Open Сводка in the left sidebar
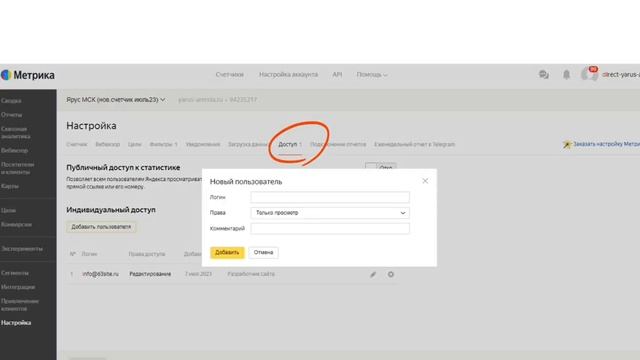640x360 pixels. click(x=11, y=101)
